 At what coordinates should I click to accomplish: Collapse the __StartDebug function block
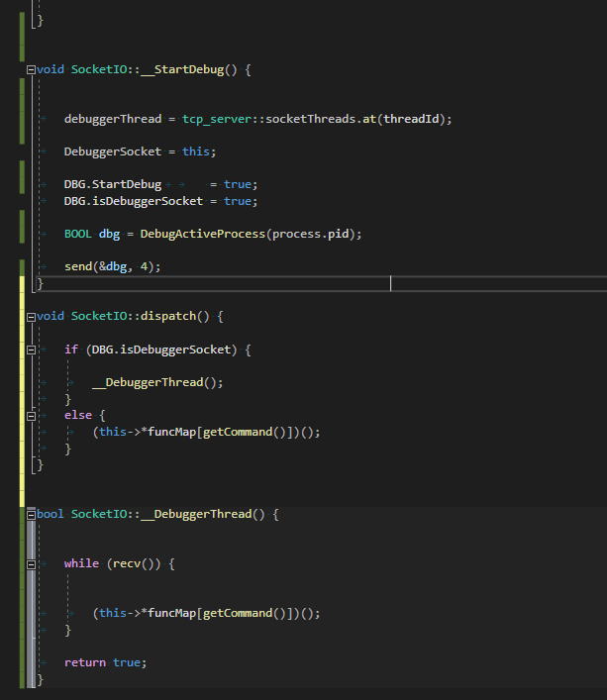(x=31, y=69)
